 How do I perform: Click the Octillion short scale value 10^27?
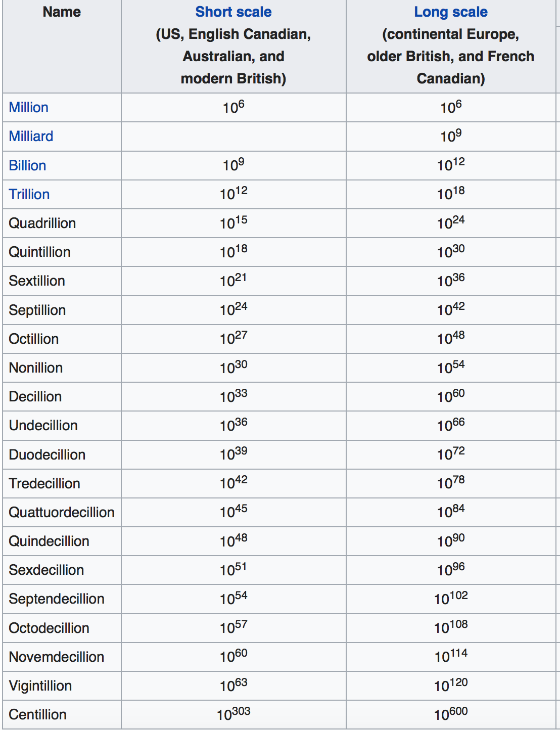click(233, 338)
